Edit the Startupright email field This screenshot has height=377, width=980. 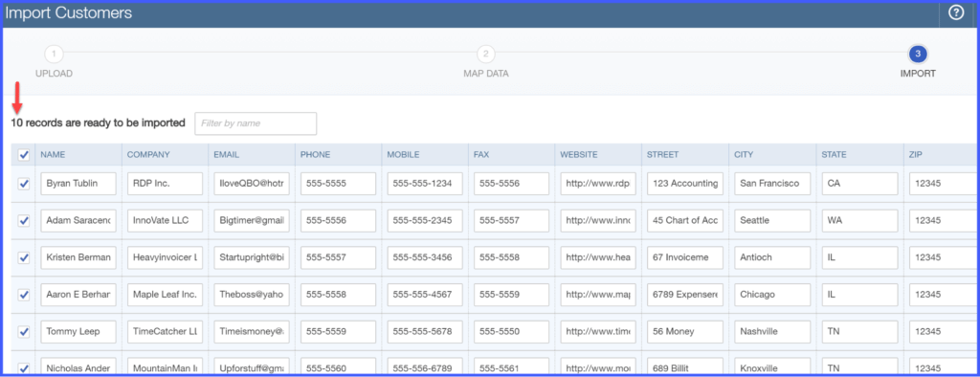[252, 257]
